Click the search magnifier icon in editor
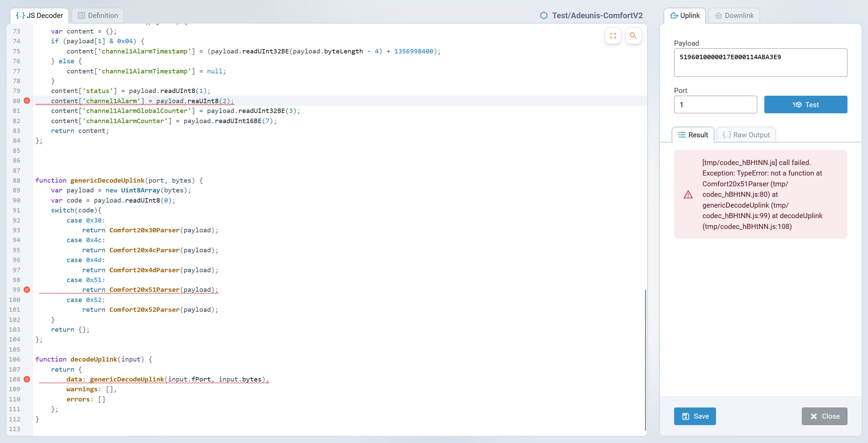This screenshot has width=868, height=443. (x=633, y=36)
